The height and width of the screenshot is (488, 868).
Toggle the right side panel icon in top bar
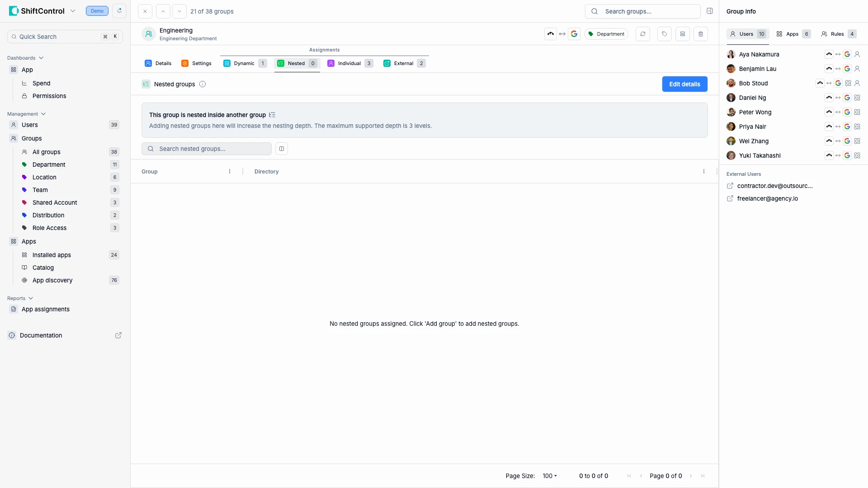point(710,11)
